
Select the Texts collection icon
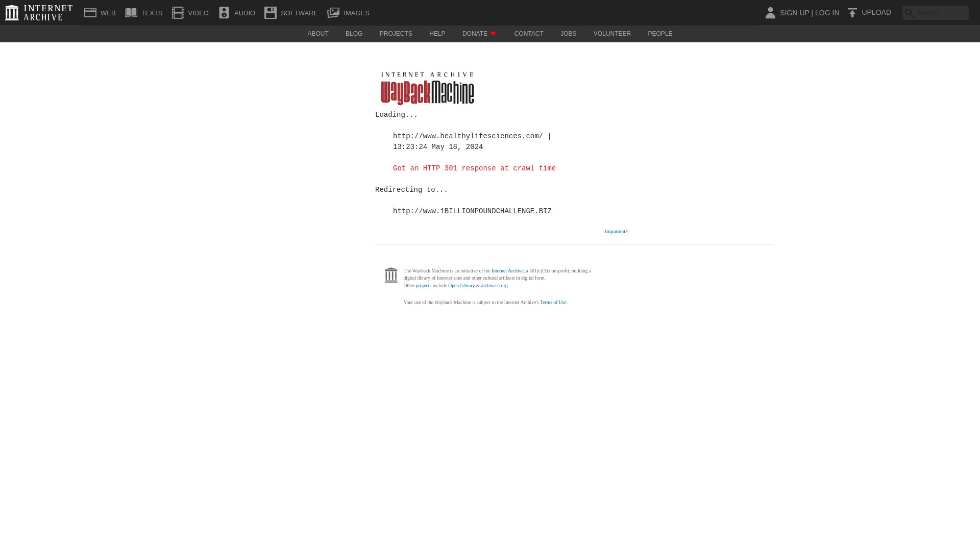131,12
